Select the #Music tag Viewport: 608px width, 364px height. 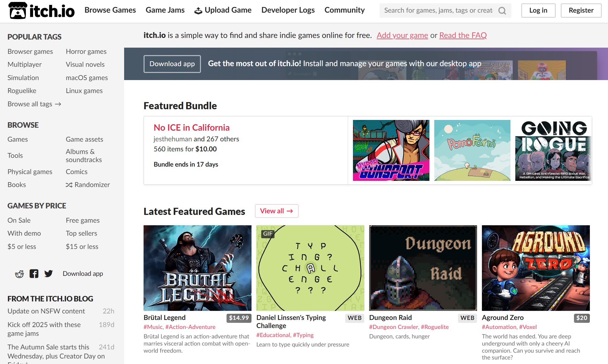point(153,327)
